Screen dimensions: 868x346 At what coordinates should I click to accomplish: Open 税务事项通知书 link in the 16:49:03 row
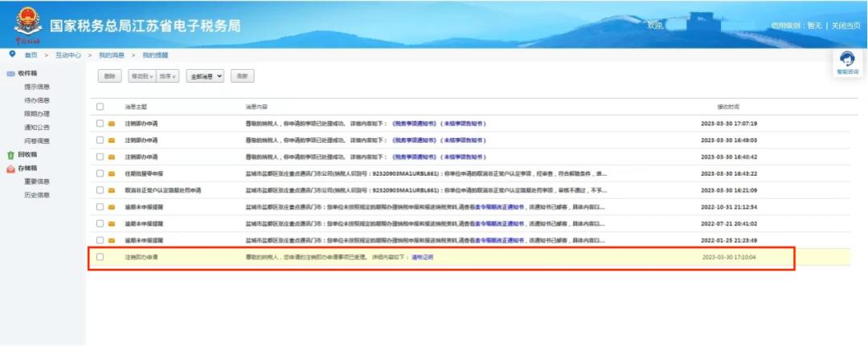(414, 140)
